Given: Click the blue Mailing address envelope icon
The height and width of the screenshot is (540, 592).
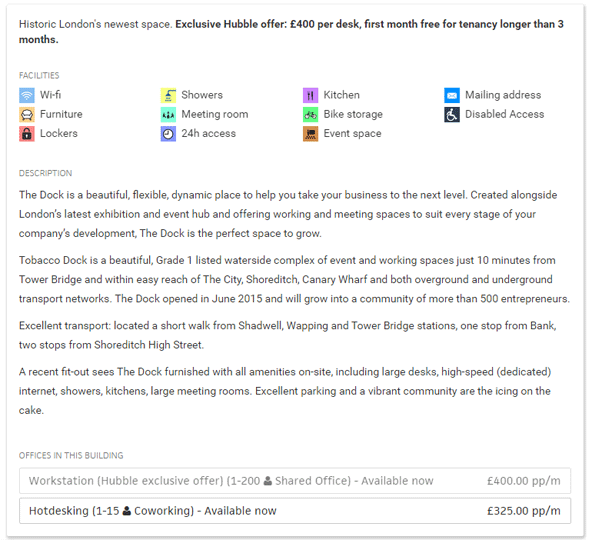Looking at the screenshot, I should (x=452, y=95).
